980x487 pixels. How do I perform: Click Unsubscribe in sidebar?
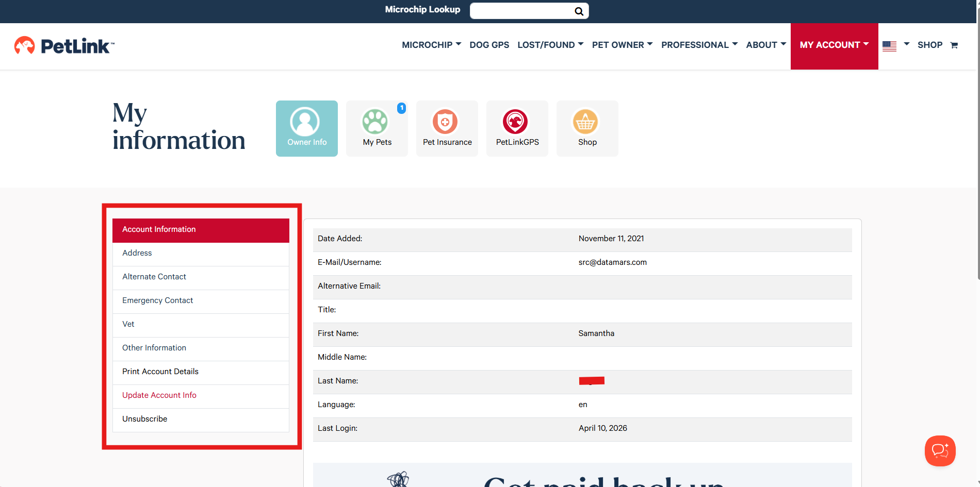tap(201, 419)
